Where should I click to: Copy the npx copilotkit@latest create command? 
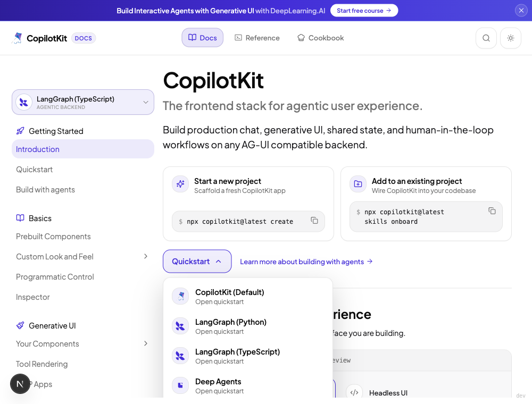coord(314,221)
